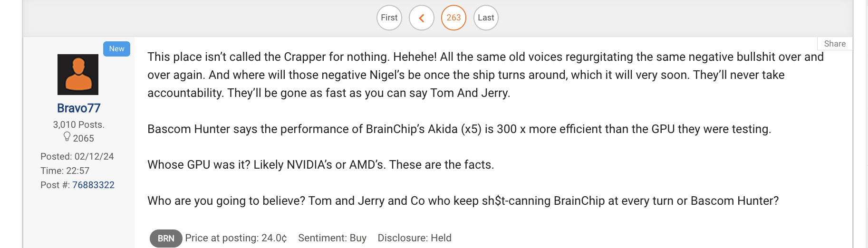
Task: Share this post
Action: point(835,44)
